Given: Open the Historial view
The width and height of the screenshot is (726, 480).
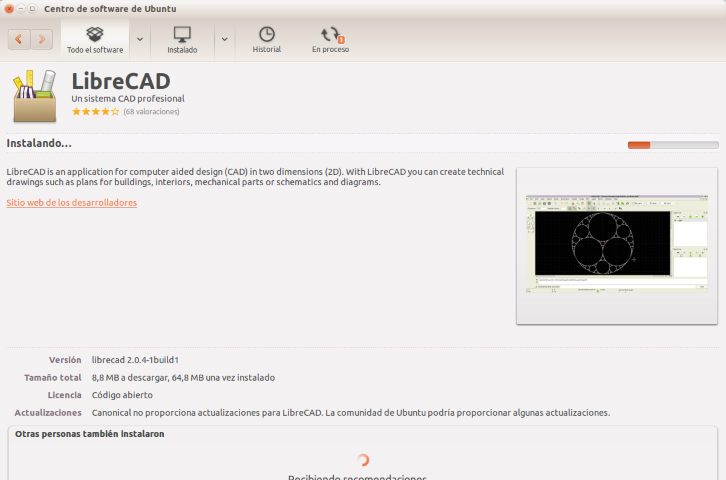Looking at the screenshot, I should point(267,40).
